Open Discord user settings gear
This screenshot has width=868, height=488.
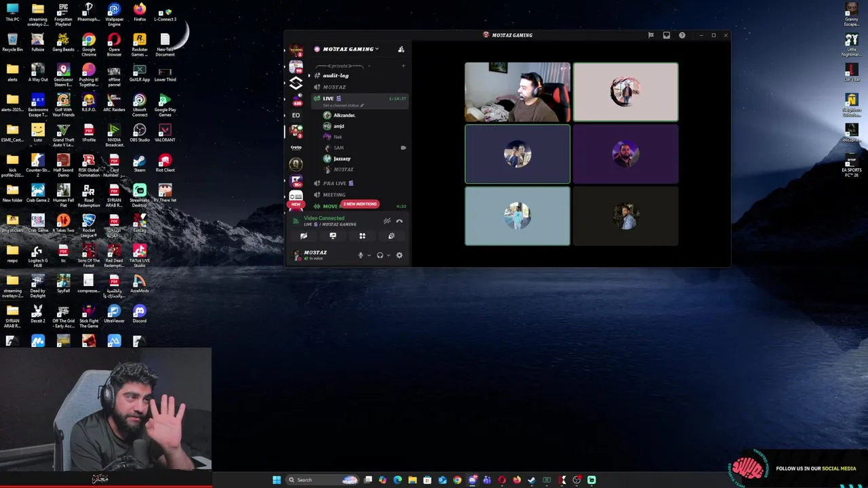click(399, 256)
